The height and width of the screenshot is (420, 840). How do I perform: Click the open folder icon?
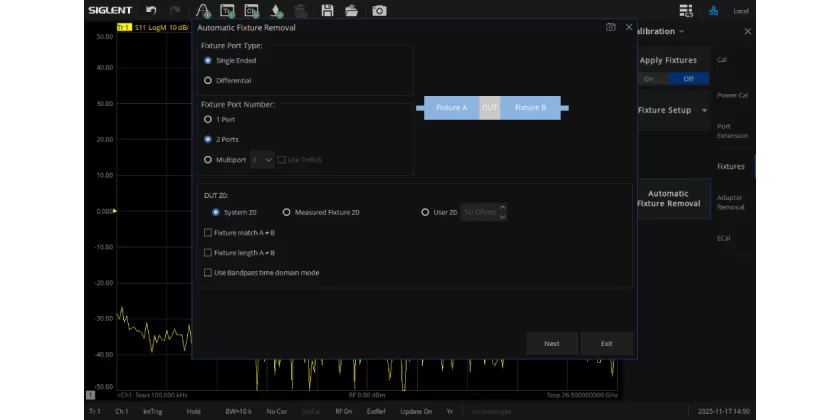tap(352, 10)
